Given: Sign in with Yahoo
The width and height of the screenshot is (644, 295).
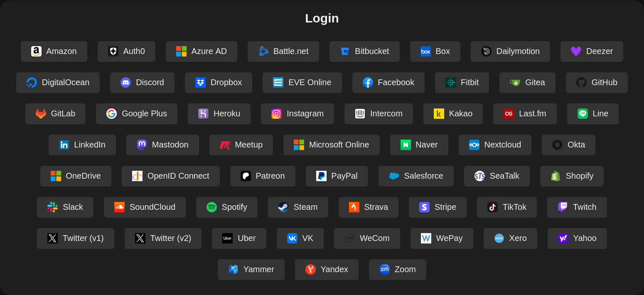Looking at the screenshot, I should (x=577, y=238).
